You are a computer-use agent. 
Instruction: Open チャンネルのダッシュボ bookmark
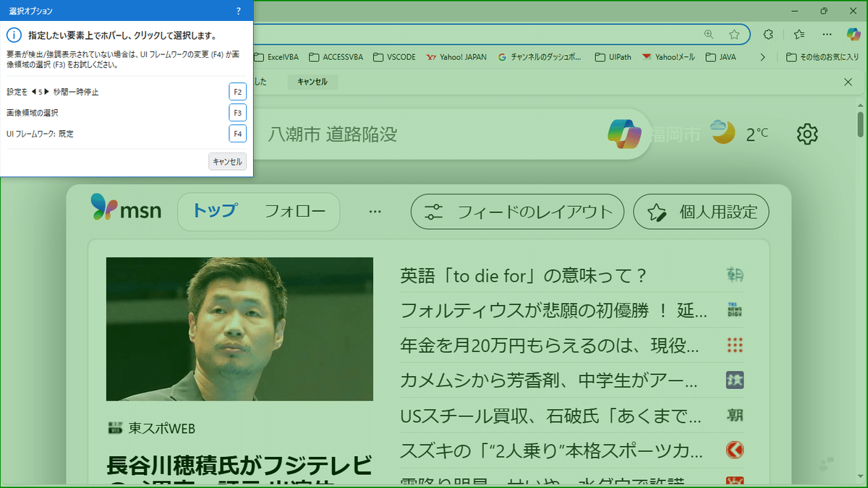(540, 57)
